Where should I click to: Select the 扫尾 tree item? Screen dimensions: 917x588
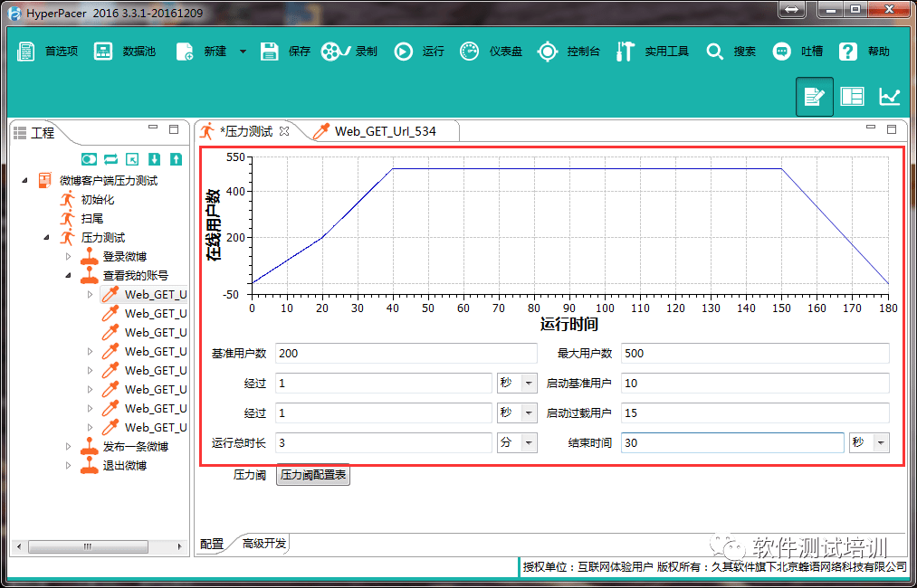pos(91,219)
